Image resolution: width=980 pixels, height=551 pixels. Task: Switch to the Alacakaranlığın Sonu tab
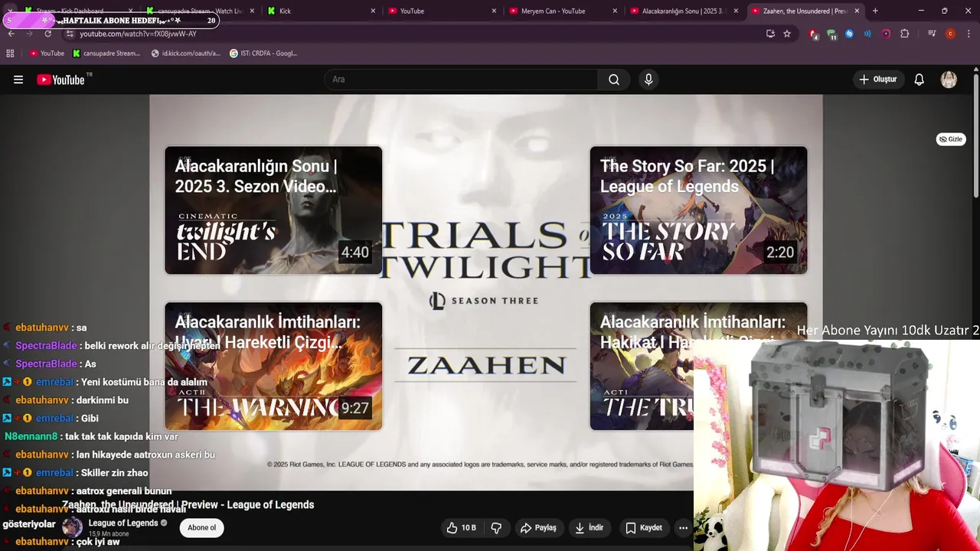684,11
